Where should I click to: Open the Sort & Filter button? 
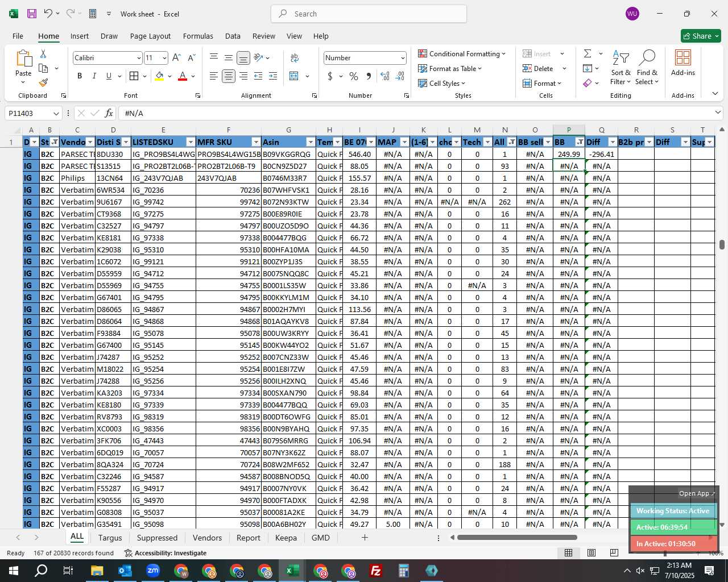point(621,67)
